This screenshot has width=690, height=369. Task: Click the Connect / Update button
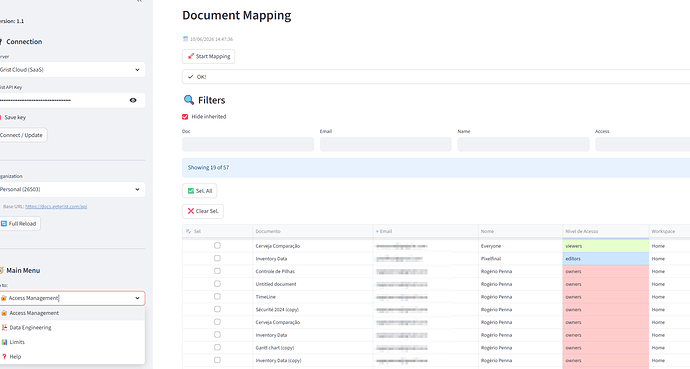tap(22, 135)
